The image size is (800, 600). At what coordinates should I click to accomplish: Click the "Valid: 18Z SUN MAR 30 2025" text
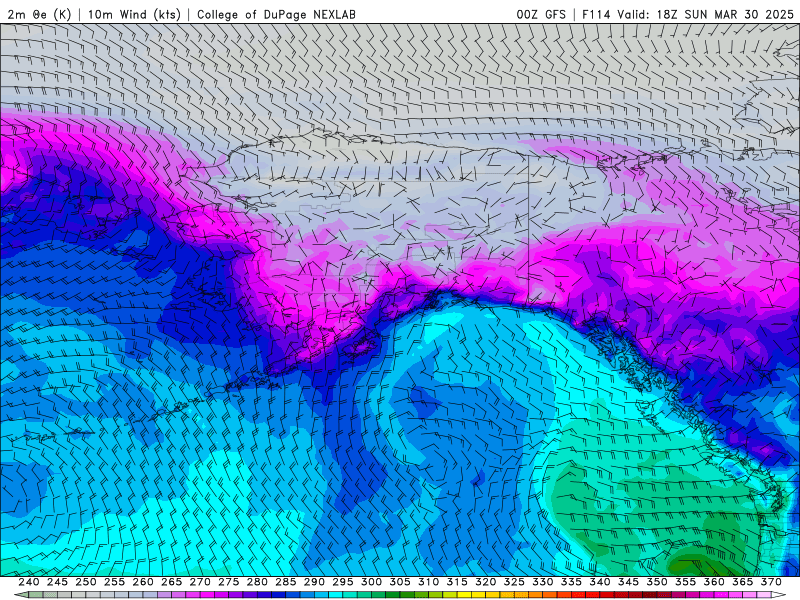coord(705,14)
